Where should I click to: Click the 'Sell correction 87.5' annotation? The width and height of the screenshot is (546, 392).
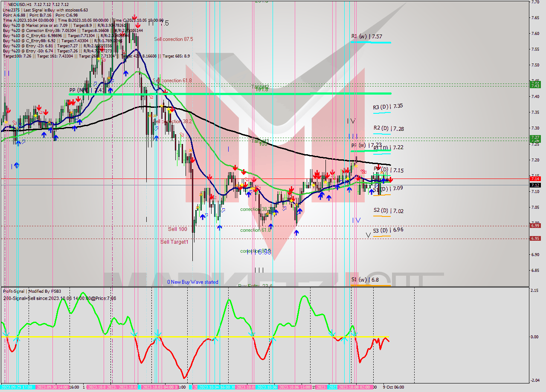(174, 39)
